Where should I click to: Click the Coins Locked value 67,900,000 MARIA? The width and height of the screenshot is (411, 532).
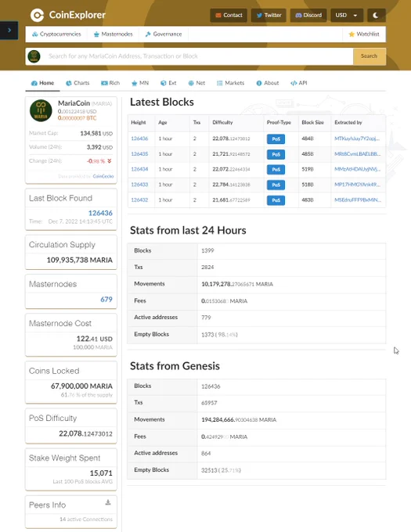(81, 386)
